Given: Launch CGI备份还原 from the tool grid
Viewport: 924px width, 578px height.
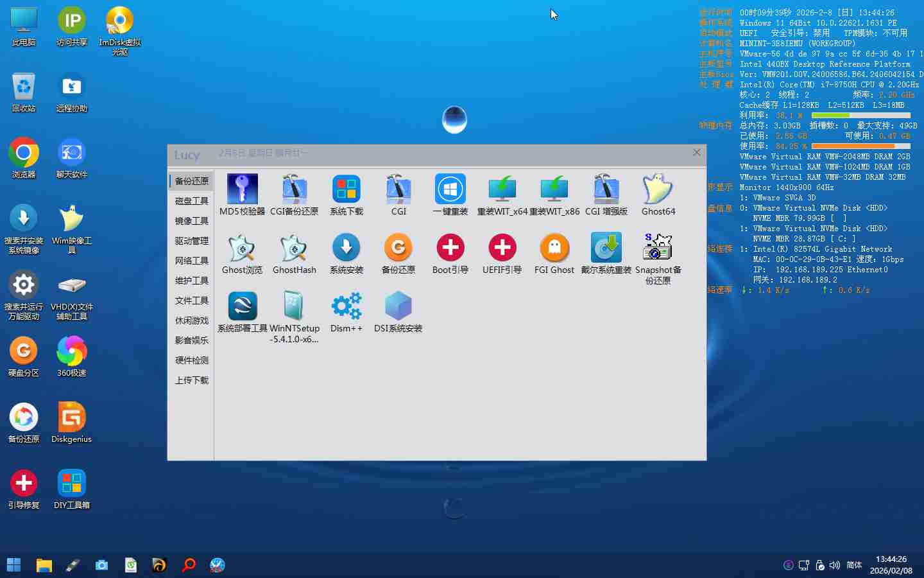Looking at the screenshot, I should click(x=294, y=190).
